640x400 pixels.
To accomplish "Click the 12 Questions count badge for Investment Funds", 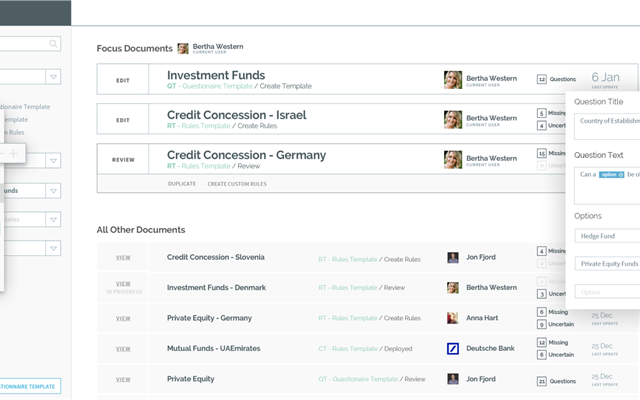I will [x=542, y=79].
